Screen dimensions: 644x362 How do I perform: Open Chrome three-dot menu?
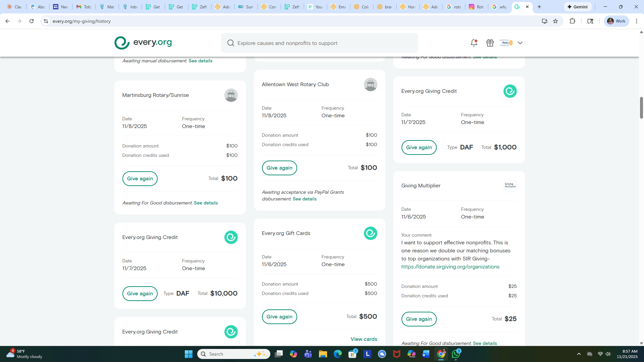pyautogui.click(x=636, y=21)
